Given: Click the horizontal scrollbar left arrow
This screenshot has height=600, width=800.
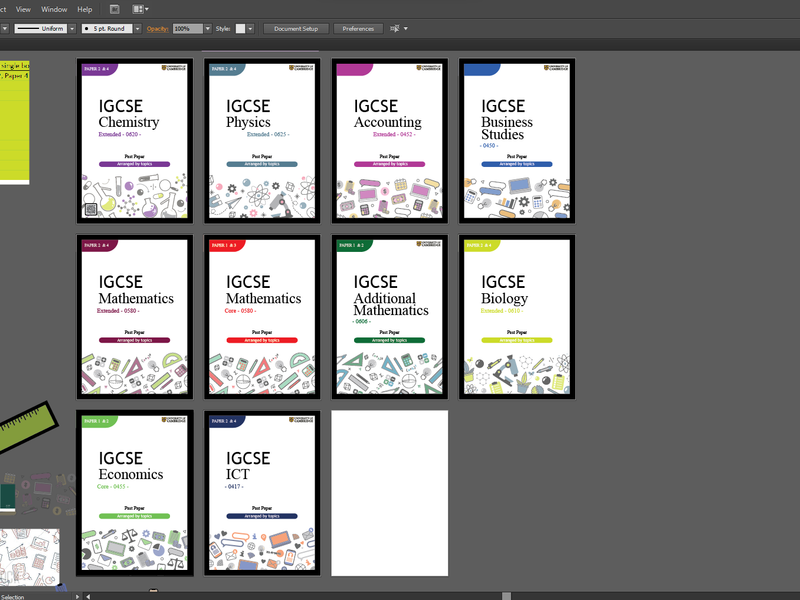Looking at the screenshot, I should click(x=89, y=596).
